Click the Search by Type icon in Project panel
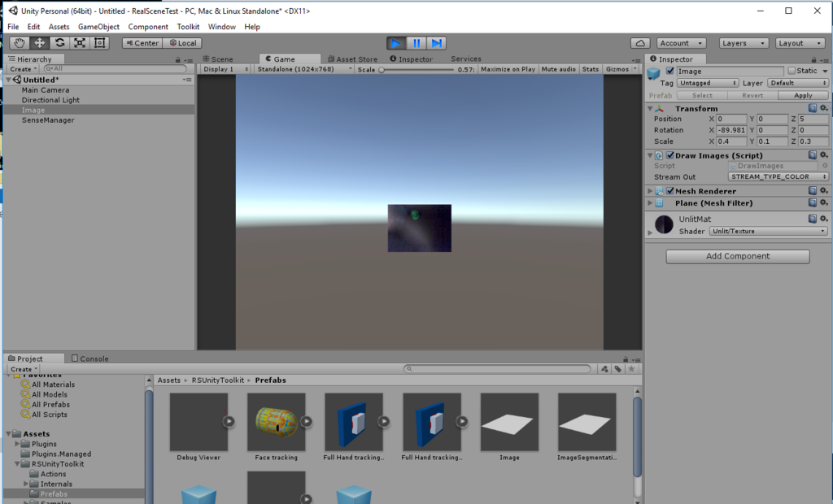The height and width of the screenshot is (504, 833). [604, 368]
